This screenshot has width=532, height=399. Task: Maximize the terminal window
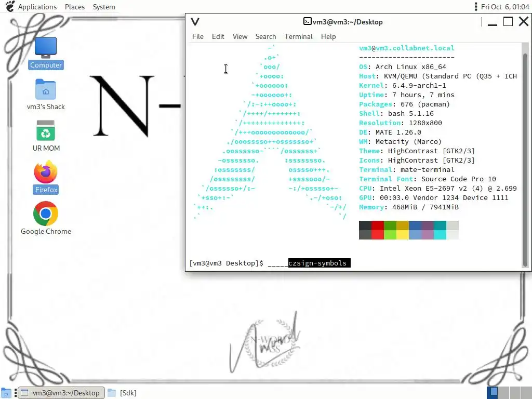click(508, 22)
